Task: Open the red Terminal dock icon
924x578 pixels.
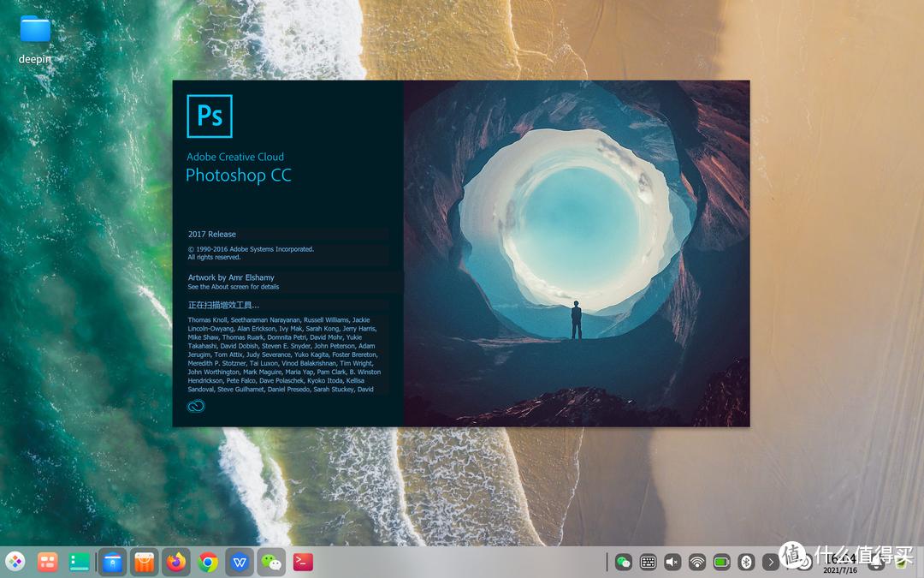Action: (x=303, y=562)
